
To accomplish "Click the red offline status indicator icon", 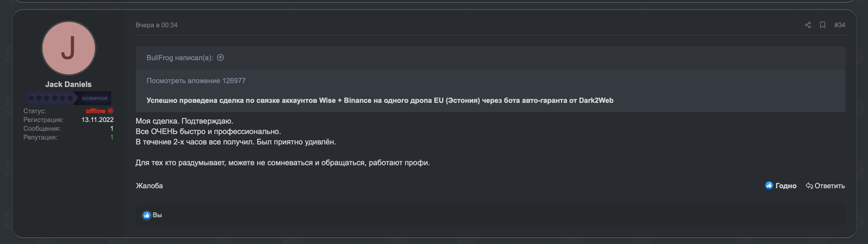I will point(111,110).
